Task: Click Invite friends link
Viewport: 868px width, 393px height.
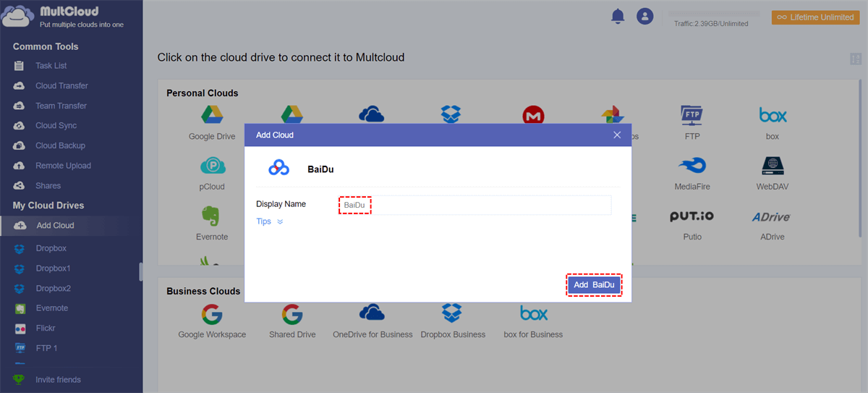Action: [58, 380]
